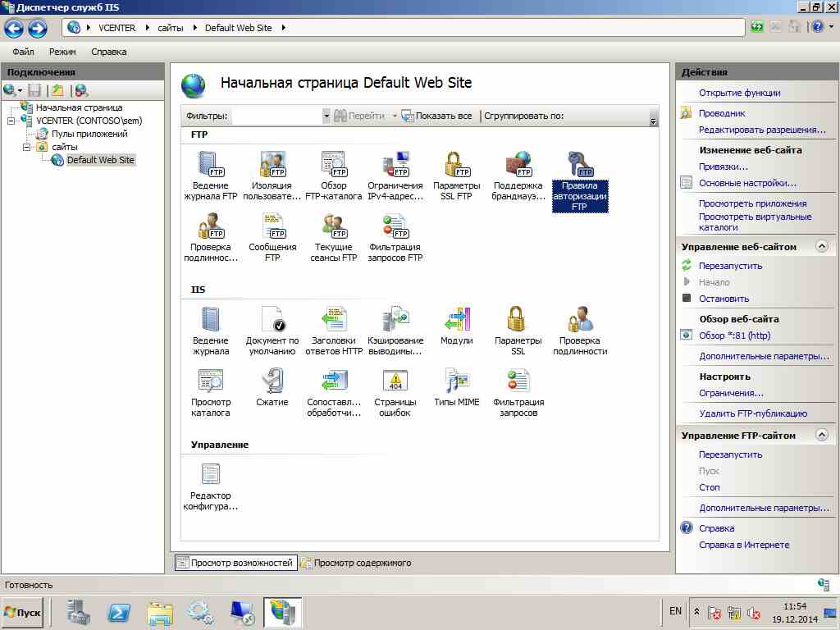Screen dimensions: 840x630
Task: Click Остановить under web site management
Action: tap(724, 299)
